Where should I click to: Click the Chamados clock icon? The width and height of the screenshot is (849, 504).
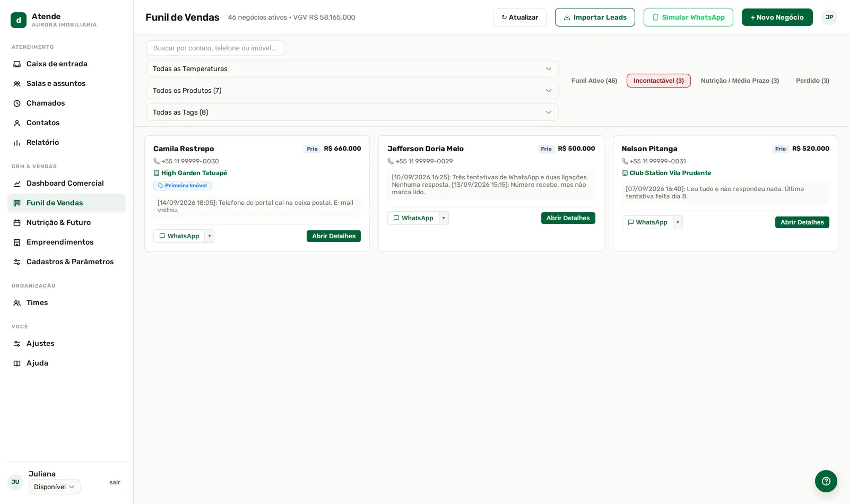click(17, 103)
